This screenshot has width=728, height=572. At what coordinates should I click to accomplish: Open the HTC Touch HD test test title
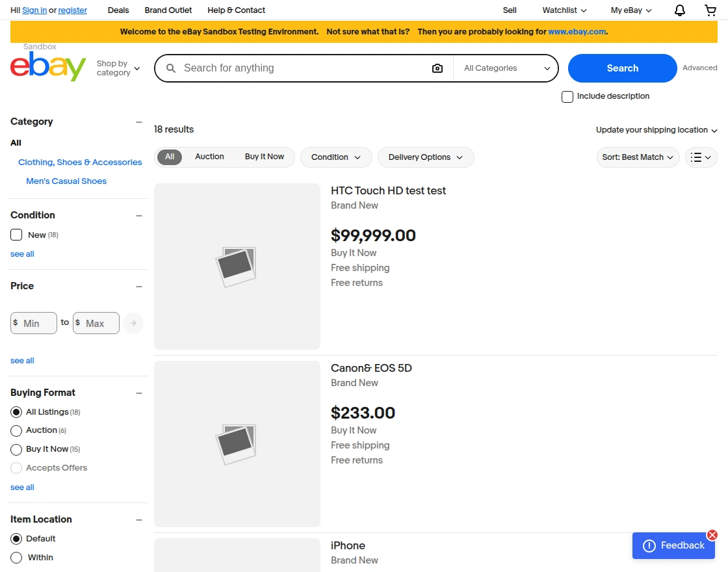click(388, 191)
